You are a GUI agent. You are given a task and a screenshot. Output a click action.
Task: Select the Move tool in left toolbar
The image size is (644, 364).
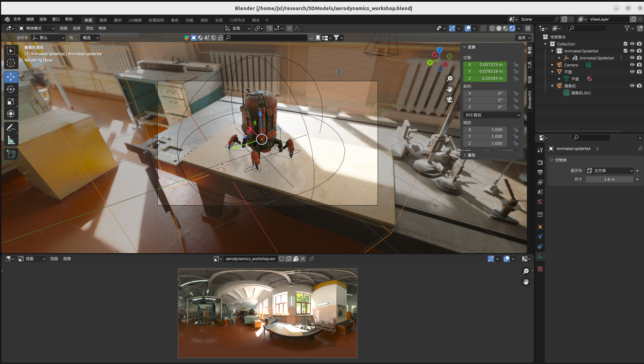[x=11, y=77]
